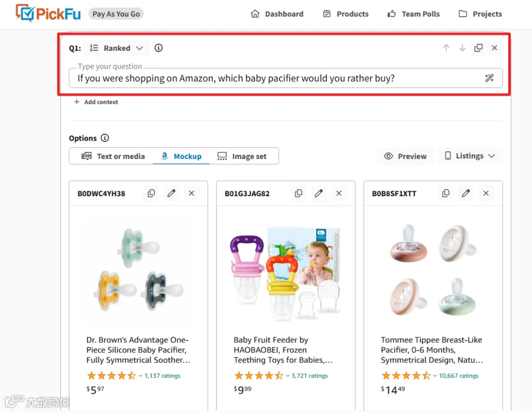Expand the 1,137 ratings star chevron

(140, 376)
